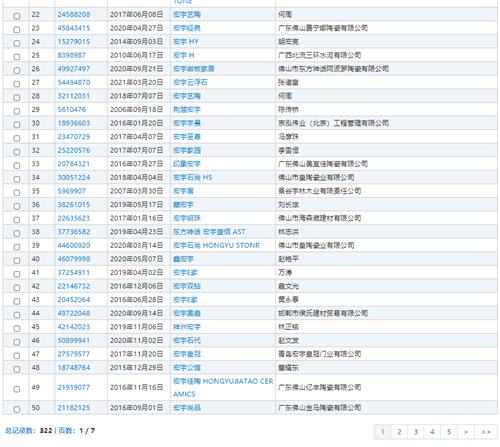This screenshot has width=500, height=447.
Task: Open registration number 21919077
Action: tap(74, 387)
